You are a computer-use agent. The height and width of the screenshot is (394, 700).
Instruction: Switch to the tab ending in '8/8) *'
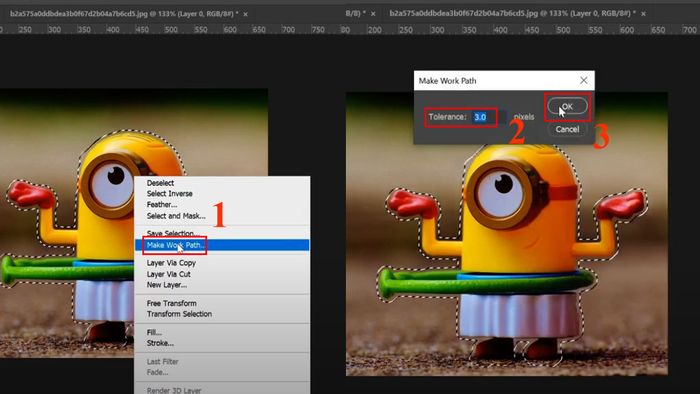click(x=355, y=13)
